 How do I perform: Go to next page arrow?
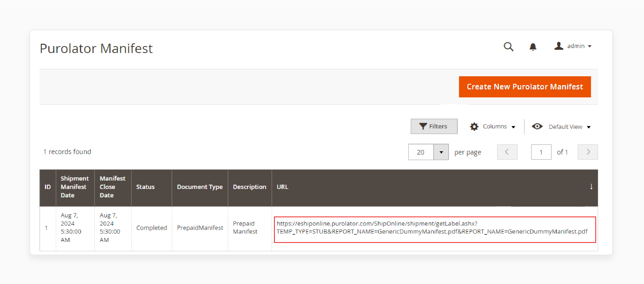coord(588,152)
